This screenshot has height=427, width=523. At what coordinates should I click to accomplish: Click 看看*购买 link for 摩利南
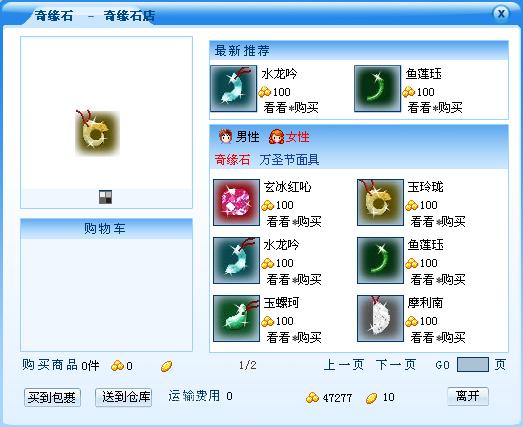[438, 338]
